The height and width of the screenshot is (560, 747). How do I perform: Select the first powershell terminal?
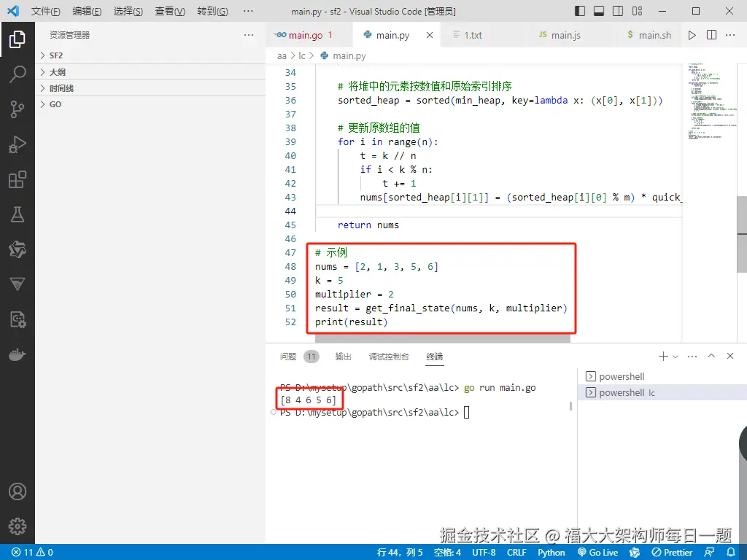tap(662, 376)
